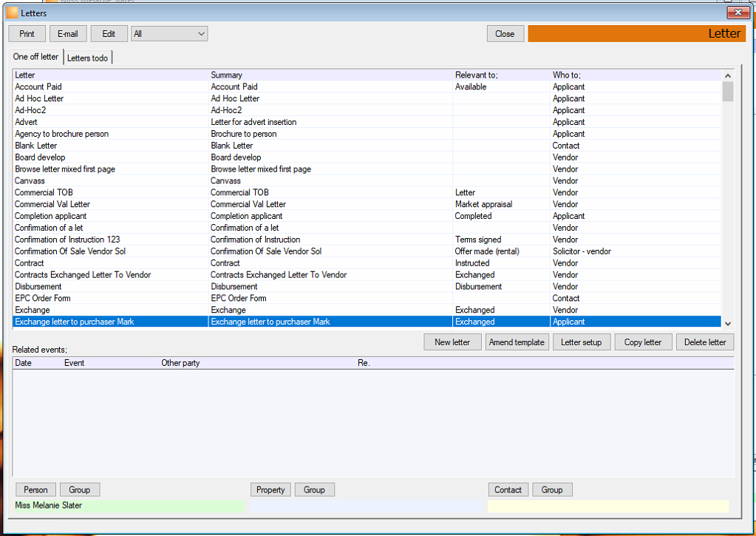Select the Account Paid letter row
Viewport: 756px width, 536px height.
[x=367, y=86]
